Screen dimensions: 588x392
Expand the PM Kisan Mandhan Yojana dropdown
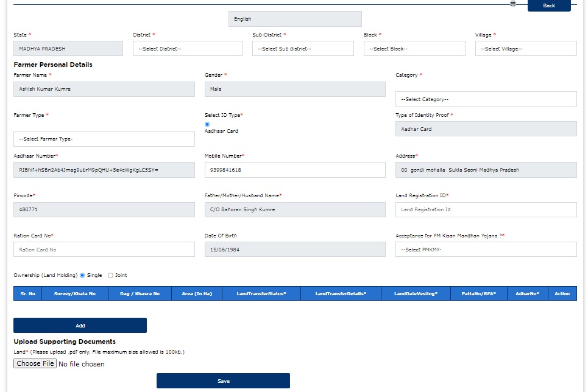(486, 250)
